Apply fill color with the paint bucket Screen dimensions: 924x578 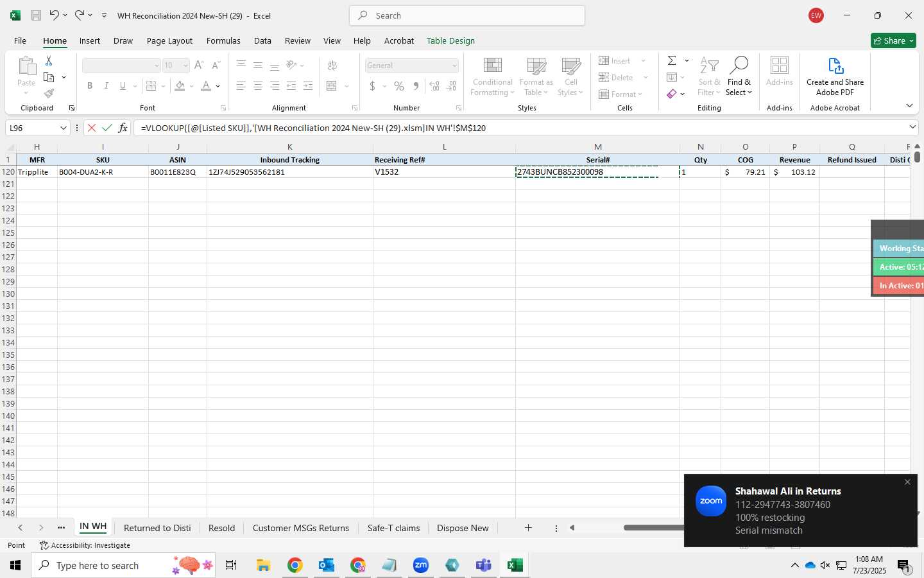coord(180,86)
